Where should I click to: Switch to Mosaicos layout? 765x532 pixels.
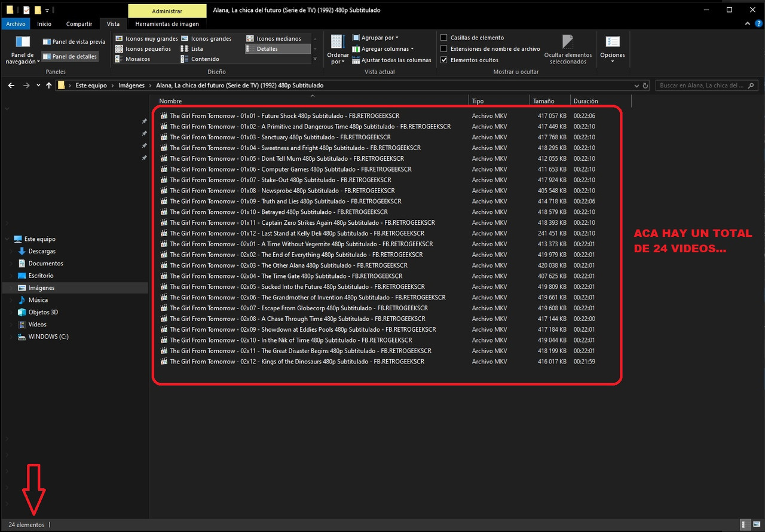click(x=133, y=59)
